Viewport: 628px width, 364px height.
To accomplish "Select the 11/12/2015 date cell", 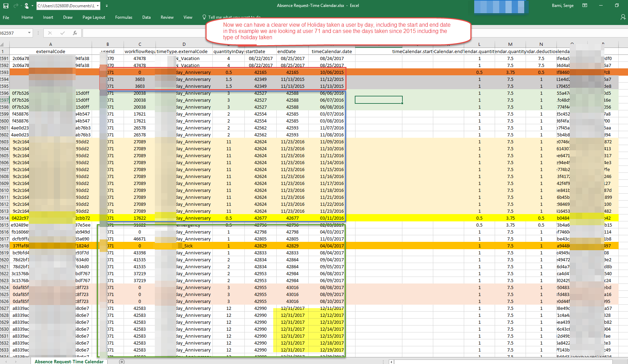I will (332, 79).
